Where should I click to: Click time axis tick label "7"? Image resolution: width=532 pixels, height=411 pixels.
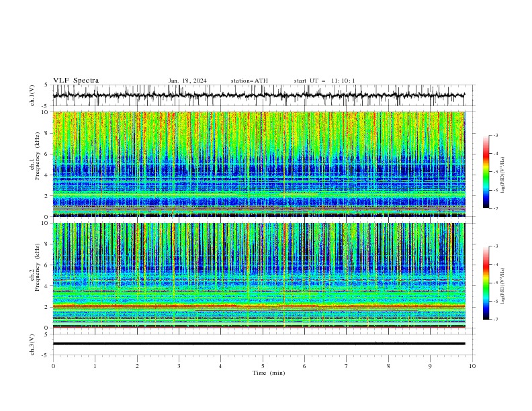coord(347,366)
